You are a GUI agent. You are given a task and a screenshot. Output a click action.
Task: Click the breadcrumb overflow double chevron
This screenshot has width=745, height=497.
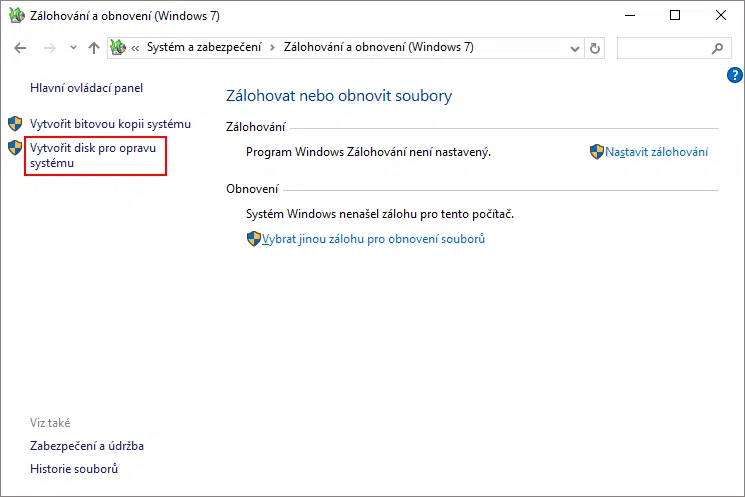pos(135,48)
